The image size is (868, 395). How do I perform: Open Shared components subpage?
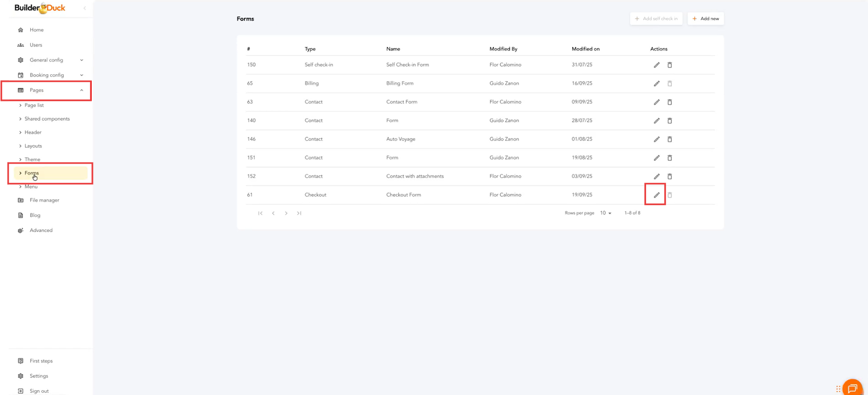click(x=47, y=119)
